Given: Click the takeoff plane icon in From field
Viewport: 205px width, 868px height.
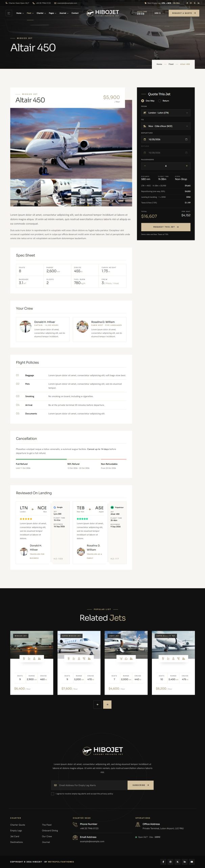Looking at the screenshot, I should [x=145, y=113].
